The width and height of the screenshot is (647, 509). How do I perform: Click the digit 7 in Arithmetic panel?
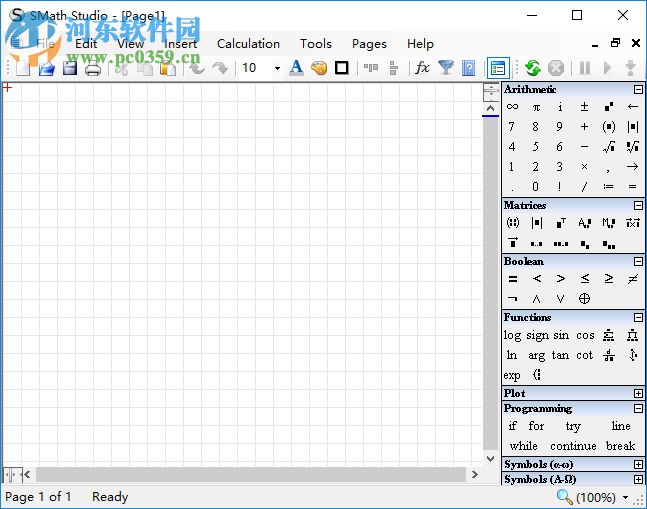coord(512,127)
